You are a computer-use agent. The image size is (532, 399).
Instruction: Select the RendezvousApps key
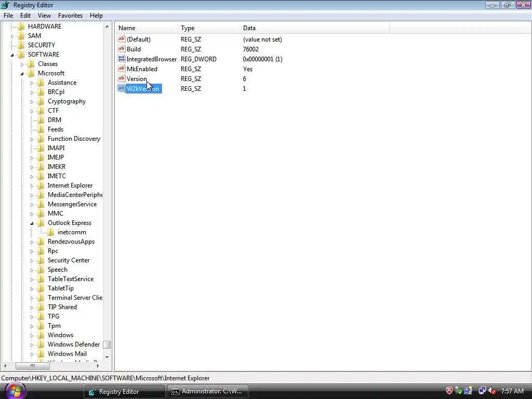click(x=71, y=242)
